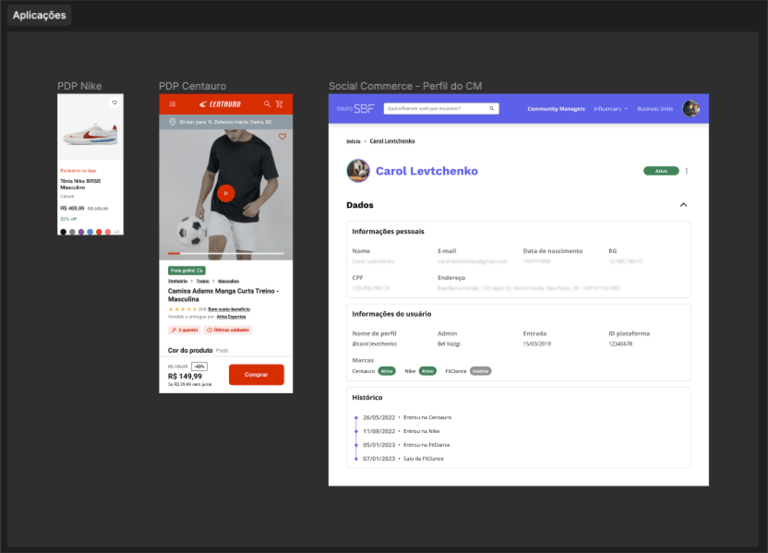768x553 pixels.
Task: Open the Influencers dropdown menu
Action: pyautogui.click(x=610, y=109)
